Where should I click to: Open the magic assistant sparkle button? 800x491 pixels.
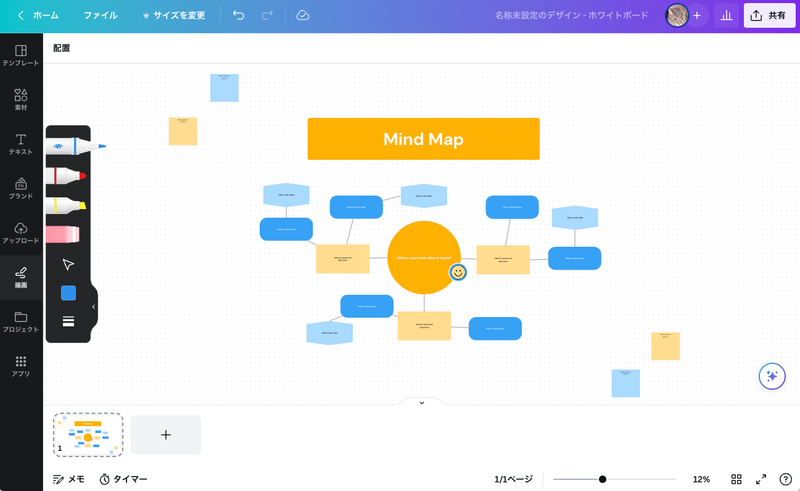tap(771, 376)
